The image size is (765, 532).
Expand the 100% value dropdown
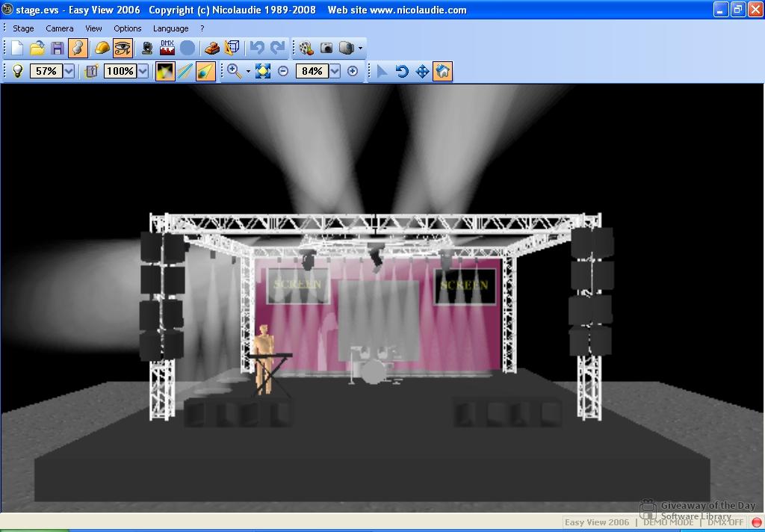[143, 71]
